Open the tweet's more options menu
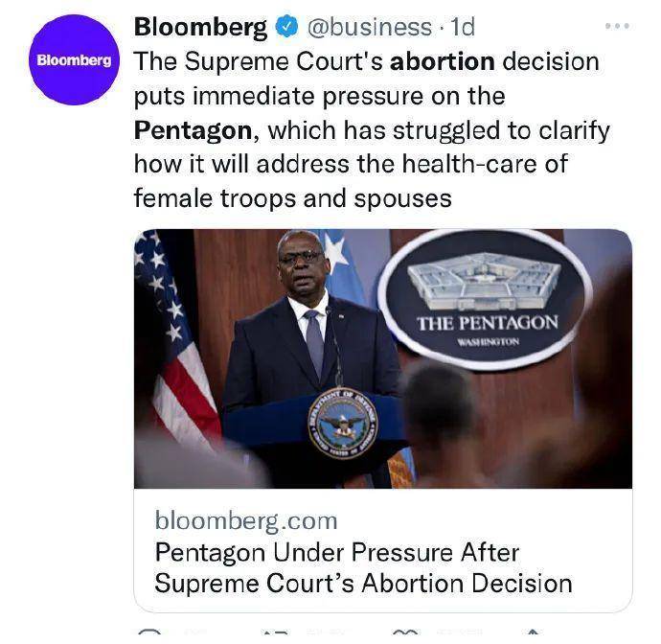Screen dimensions: 661x644 pos(618,27)
